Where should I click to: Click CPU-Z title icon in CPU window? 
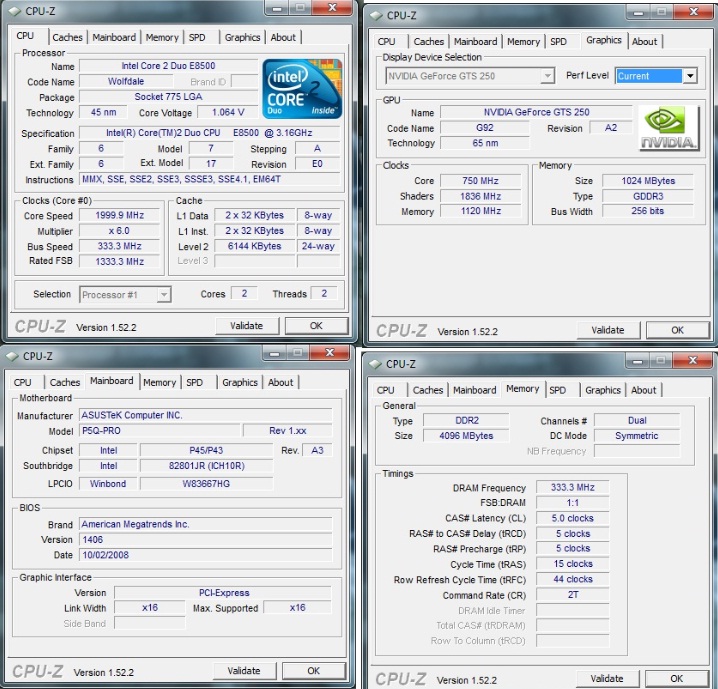[15, 11]
